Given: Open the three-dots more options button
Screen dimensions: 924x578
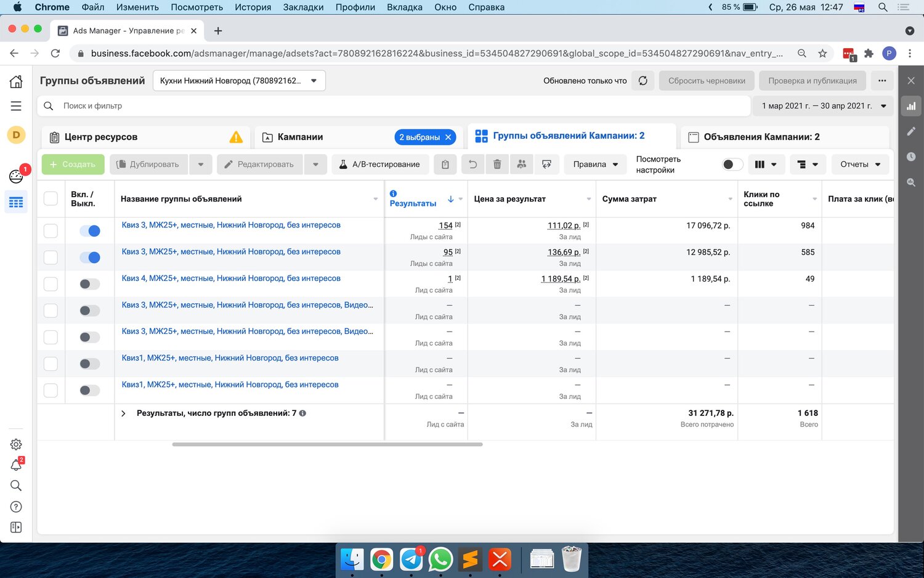Looking at the screenshot, I should tap(882, 81).
